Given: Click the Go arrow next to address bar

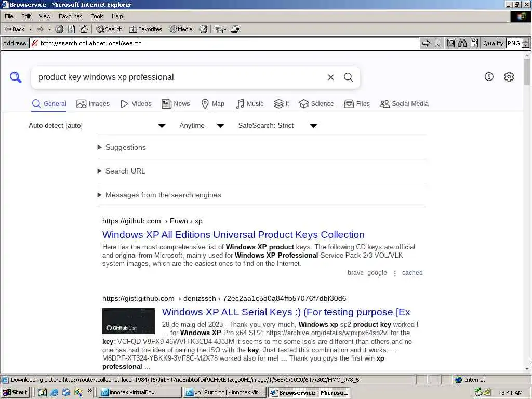Looking at the screenshot, I should click(426, 43).
